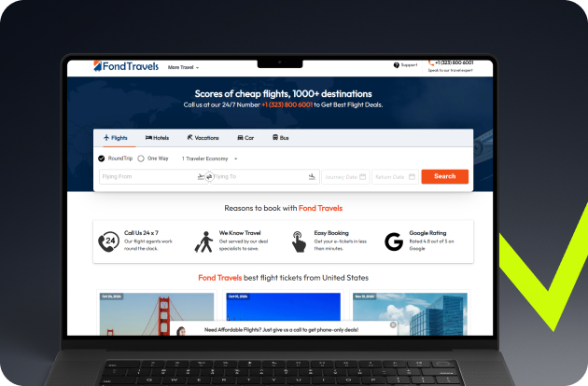
Task: Expand the More Travel dropdown
Action: 184,67
